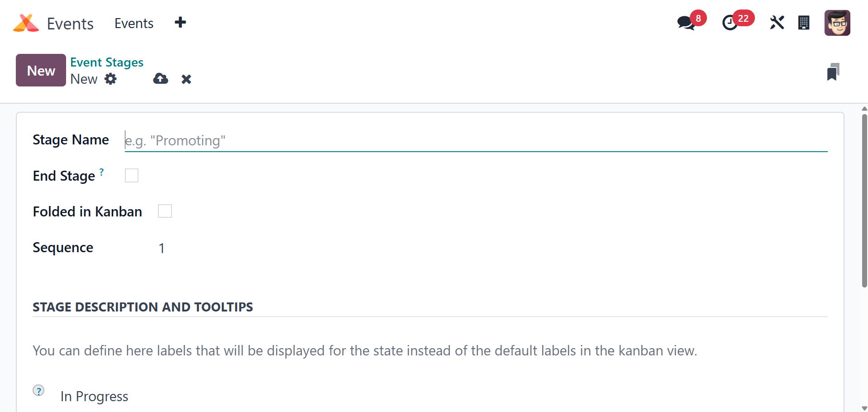This screenshot has height=412, width=868.
Task: Open the debug tools wrench icon
Action: (x=777, y=23)
